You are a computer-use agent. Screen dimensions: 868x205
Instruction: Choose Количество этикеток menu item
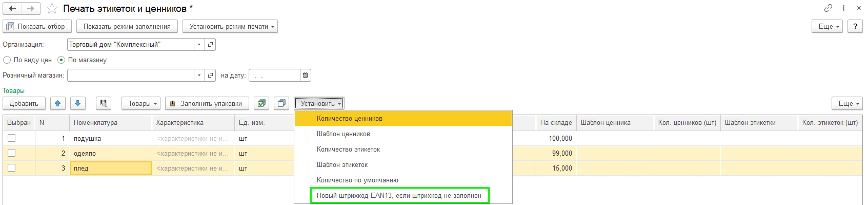tap(403, 150)
